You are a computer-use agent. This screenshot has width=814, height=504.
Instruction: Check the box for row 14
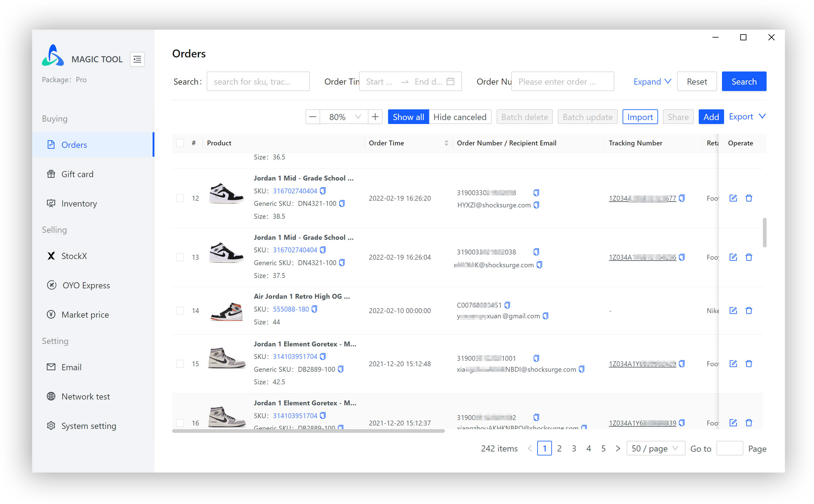click(180, 310)
